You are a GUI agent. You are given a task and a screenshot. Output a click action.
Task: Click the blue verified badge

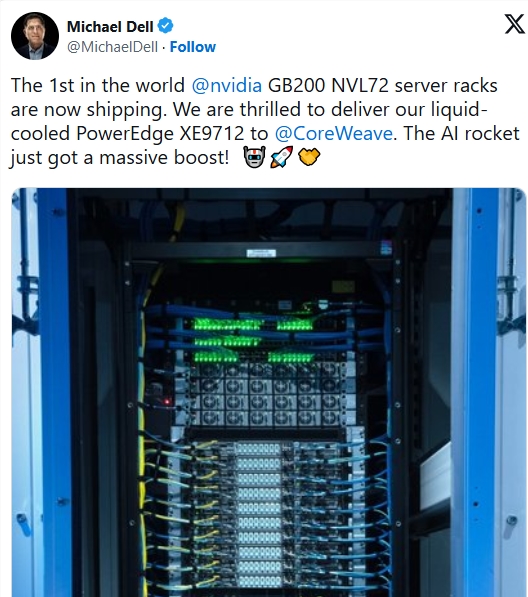[x=166, y=26]
